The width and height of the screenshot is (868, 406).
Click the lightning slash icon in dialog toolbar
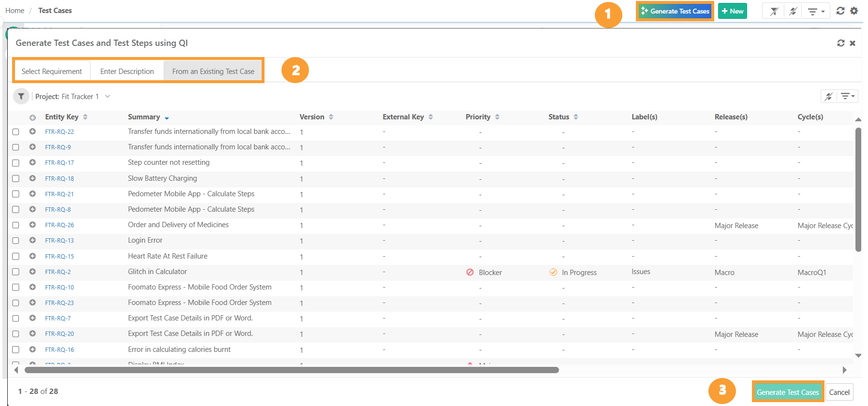point(829,96)
